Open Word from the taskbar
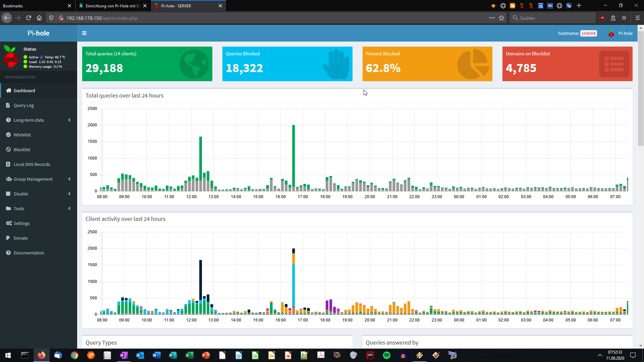The height and width of the screenshot is (362, 644). click(157, 355)
